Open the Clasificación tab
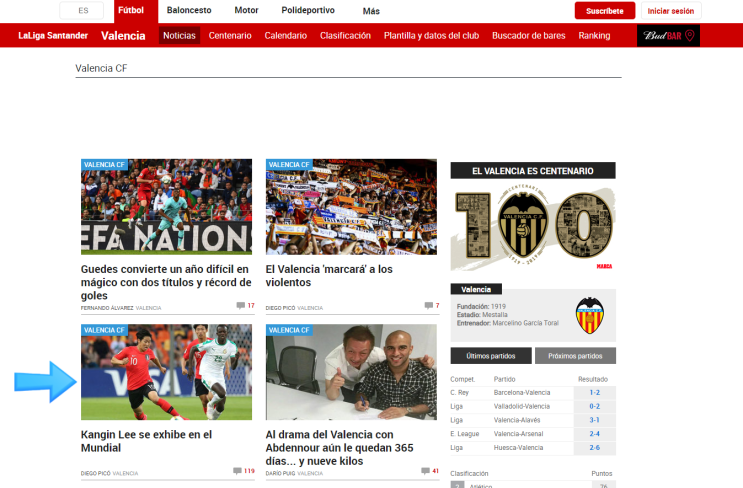The width and height of the screenshot is (743, 488). [345, 36]
